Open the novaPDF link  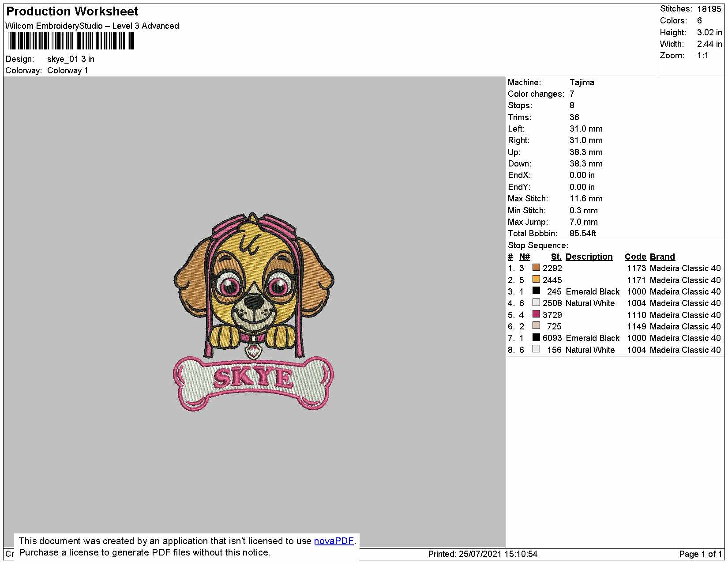pyautogui.click(x=334, y=541)
